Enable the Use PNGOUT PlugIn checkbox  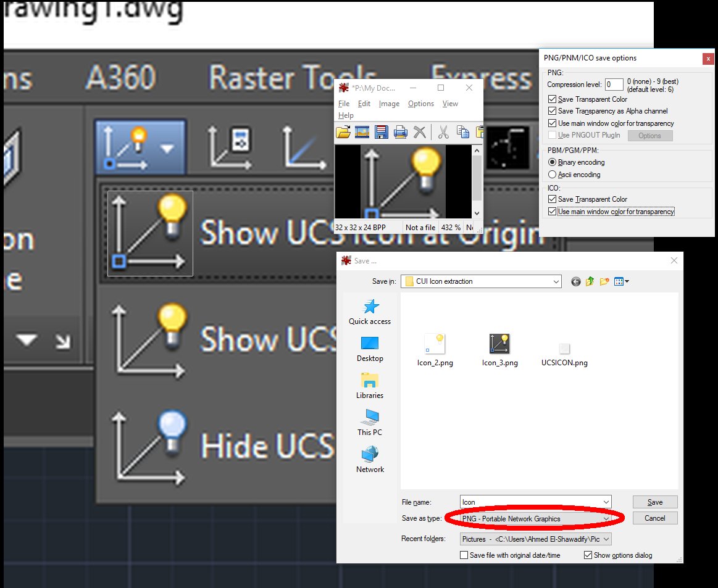[553, 135]
